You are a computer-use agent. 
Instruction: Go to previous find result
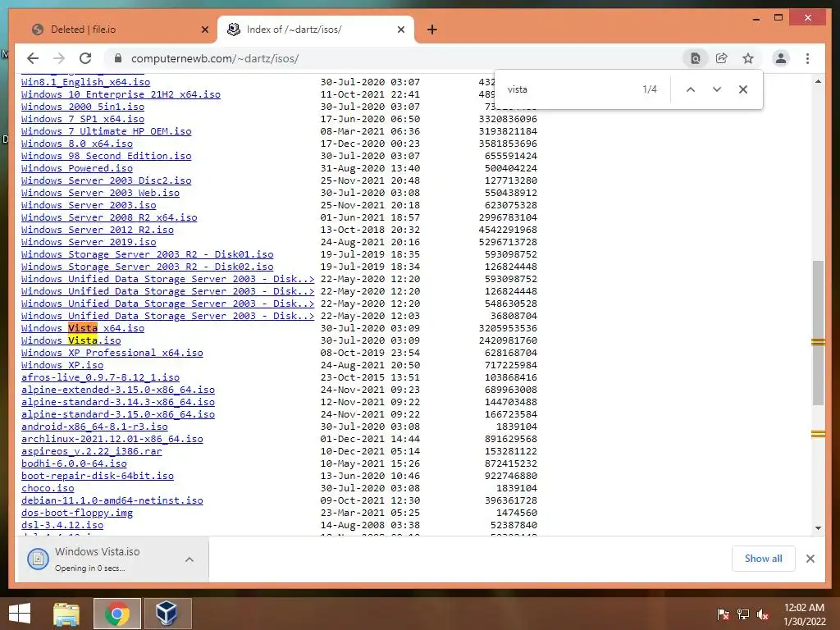(691, 89)
